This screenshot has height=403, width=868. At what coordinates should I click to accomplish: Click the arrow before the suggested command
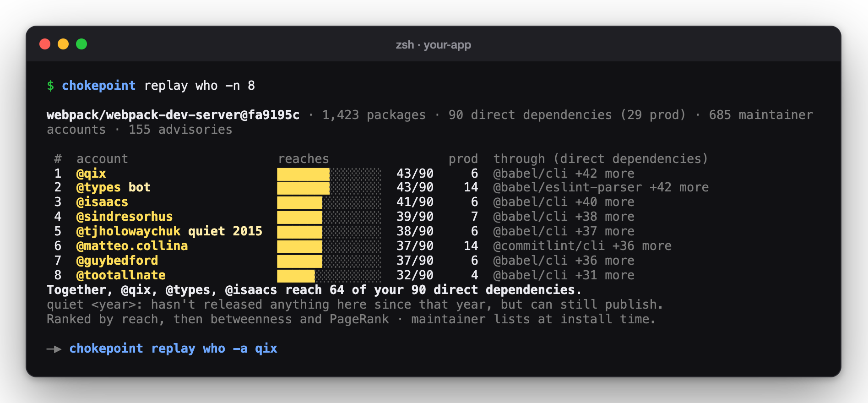tap(54, 349)
